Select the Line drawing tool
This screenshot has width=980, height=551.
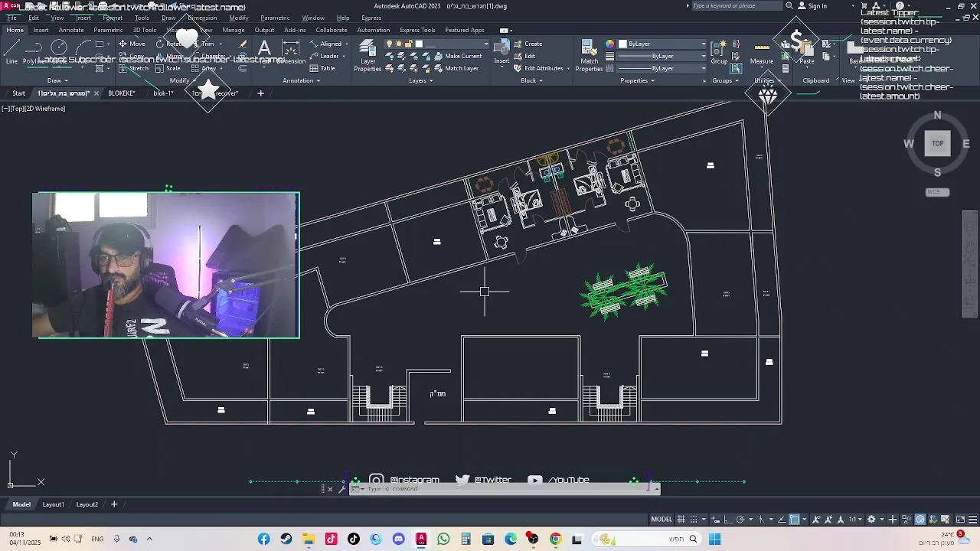pyautogui.click(x=11, y=52)
